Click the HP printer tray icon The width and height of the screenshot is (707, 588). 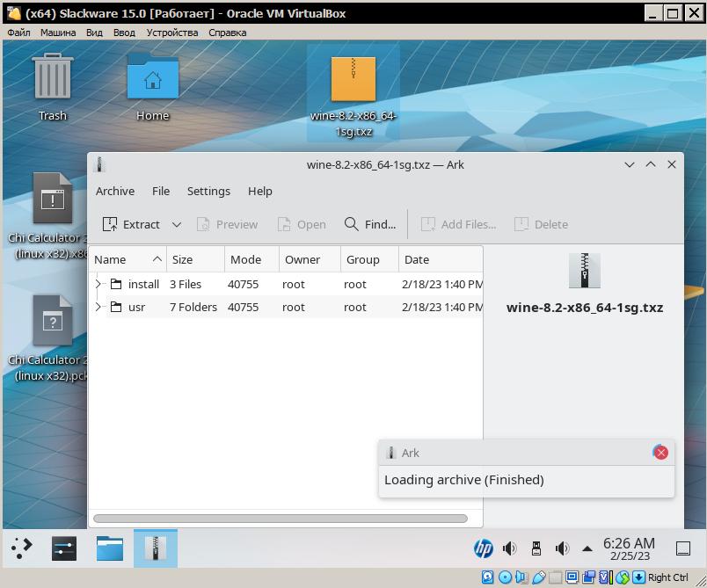coord(483,549)
